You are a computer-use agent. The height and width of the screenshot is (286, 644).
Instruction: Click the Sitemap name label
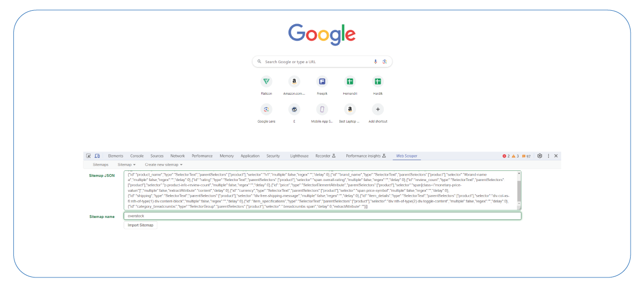(x=102, y=216)
